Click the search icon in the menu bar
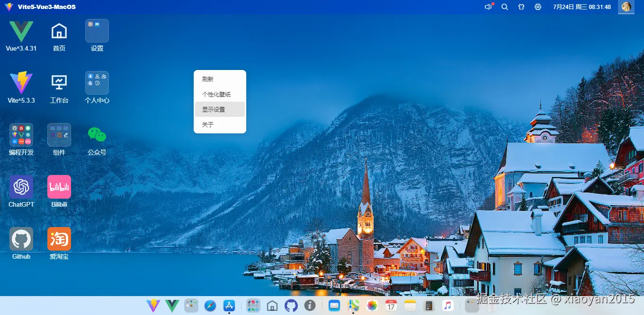 pyautogui.click(x=504, y=7)
